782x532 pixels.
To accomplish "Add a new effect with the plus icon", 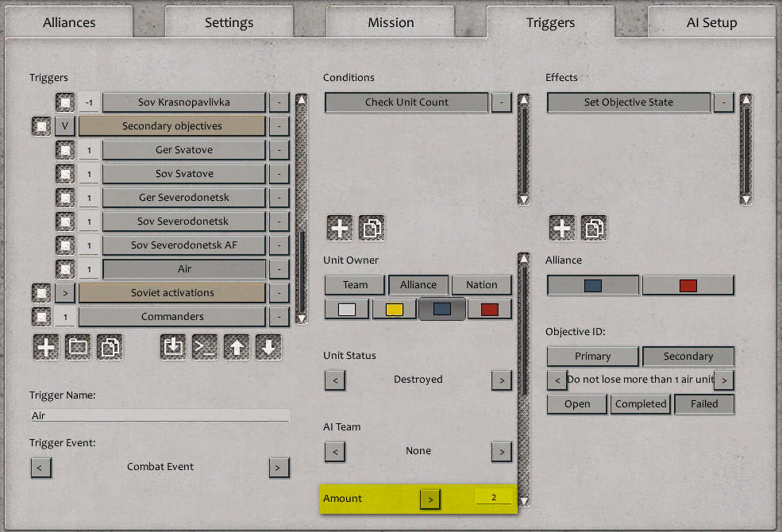I will [562, 229].
